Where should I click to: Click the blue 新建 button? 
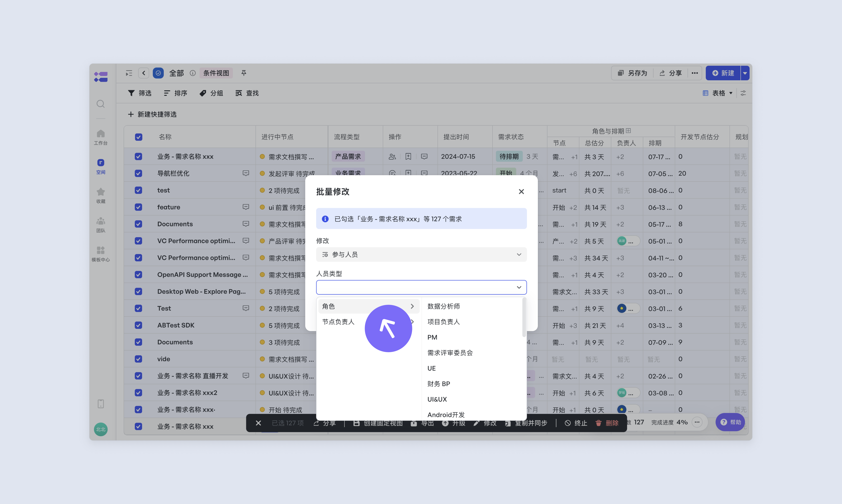tap(723, 73)
